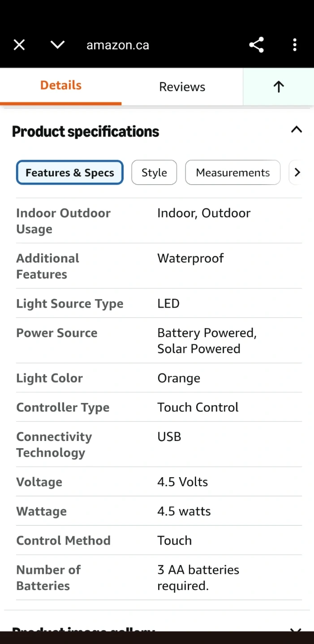Tap the 3 AA batteries required text
The image size is (314, 644).
click(x=198, y=577)
